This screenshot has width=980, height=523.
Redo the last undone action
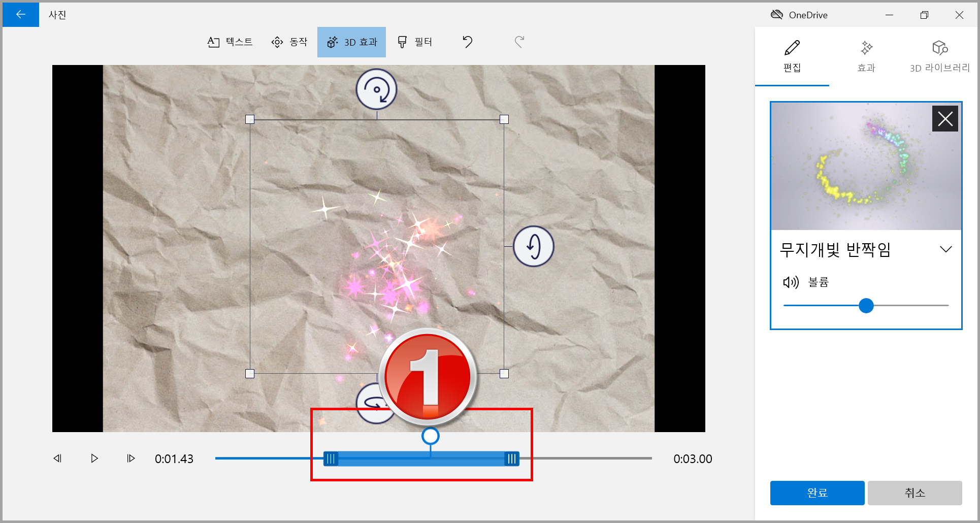519,42
